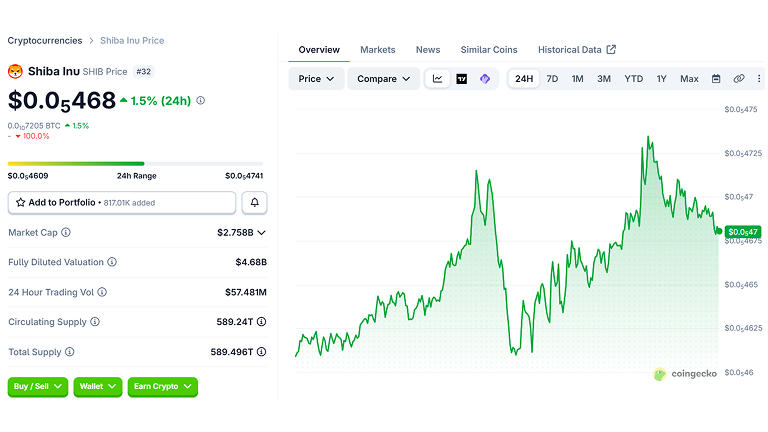Image resolution: width=768 pixels, height=432 pixels.
Task: Switch to TradingView chart icon
Action: point(461,79)
